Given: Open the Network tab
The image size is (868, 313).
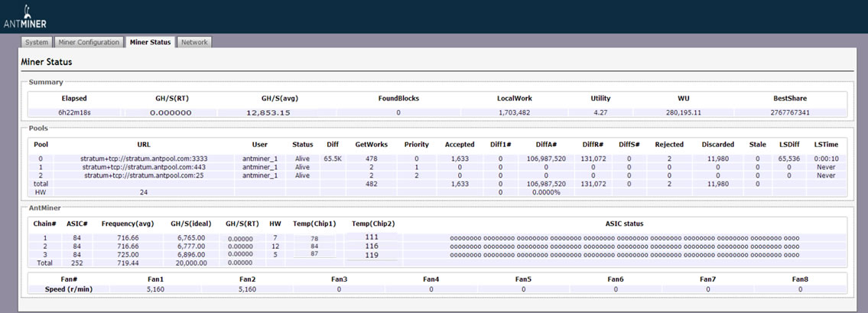Looking at the screenshot, I should point(194,42).
